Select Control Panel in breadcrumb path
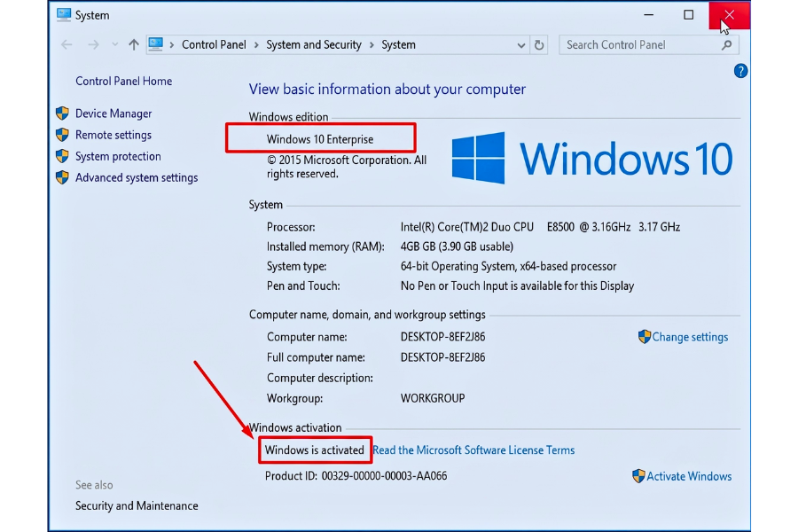Screen dimensions: 798x532 [214, 45]
